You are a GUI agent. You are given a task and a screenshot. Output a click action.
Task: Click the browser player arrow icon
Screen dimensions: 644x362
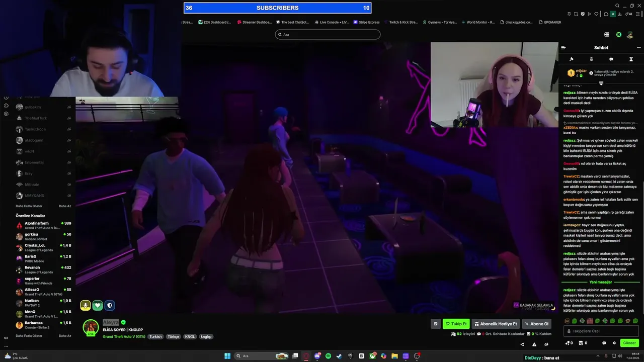click(x=589, y=14)
